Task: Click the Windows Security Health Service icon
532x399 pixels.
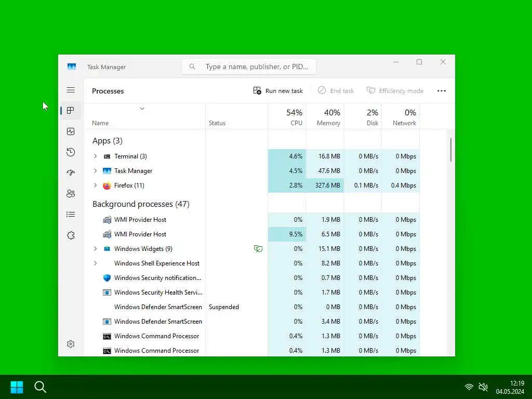Action: coord(107,292)
